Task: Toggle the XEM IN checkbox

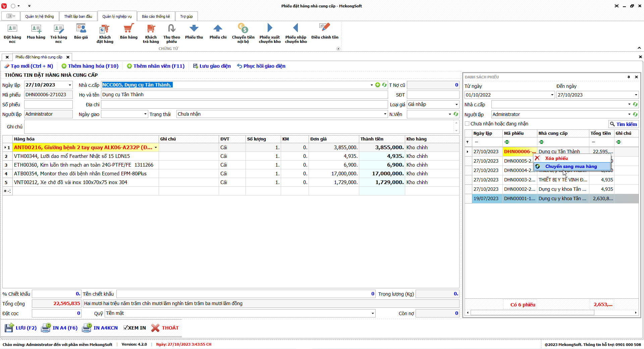Action: tap(126, 328)
